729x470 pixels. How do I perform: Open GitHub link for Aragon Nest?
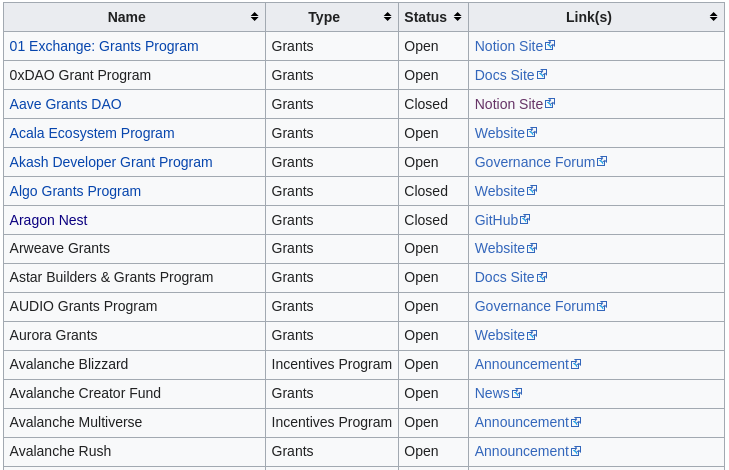pos(502,220)
